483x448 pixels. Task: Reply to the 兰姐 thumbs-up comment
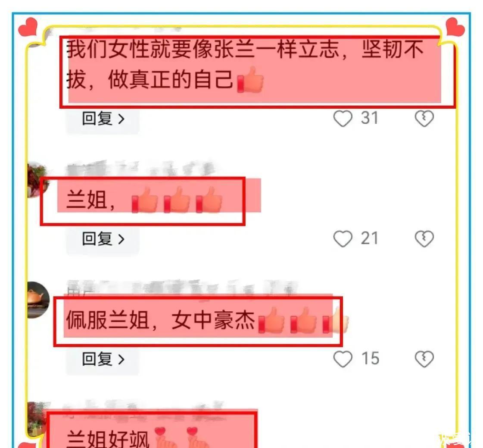coord(103,239)
